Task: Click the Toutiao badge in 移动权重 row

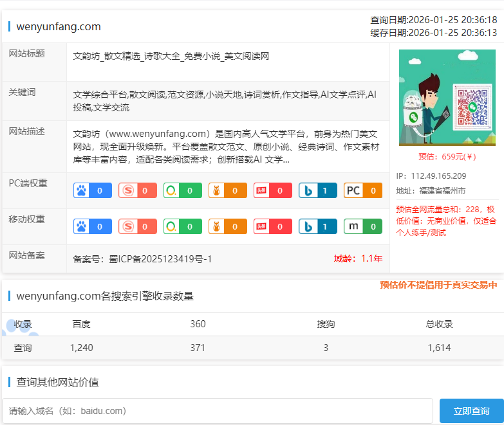Action: [x=273, y=226]
